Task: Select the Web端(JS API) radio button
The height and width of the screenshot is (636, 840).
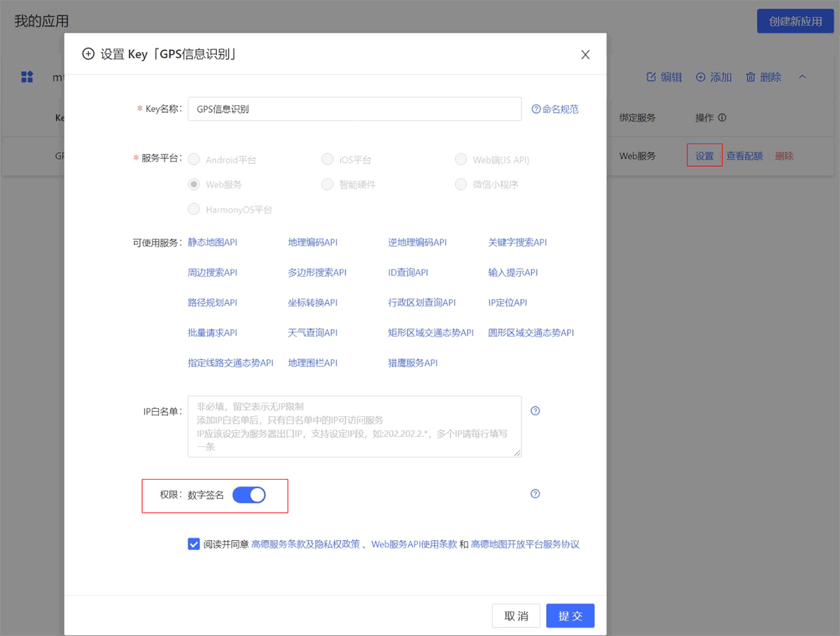Action: coord(461,159)
